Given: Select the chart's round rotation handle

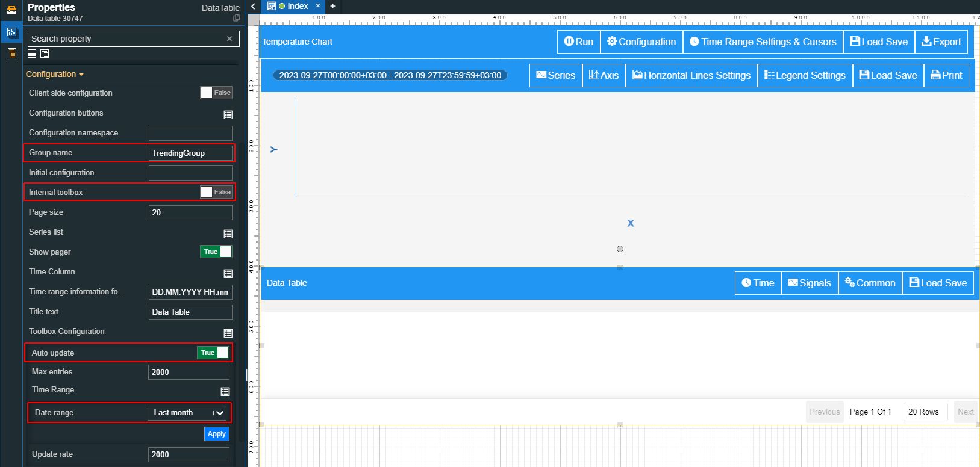Looking at the screenshot, I should coord(620,249).
